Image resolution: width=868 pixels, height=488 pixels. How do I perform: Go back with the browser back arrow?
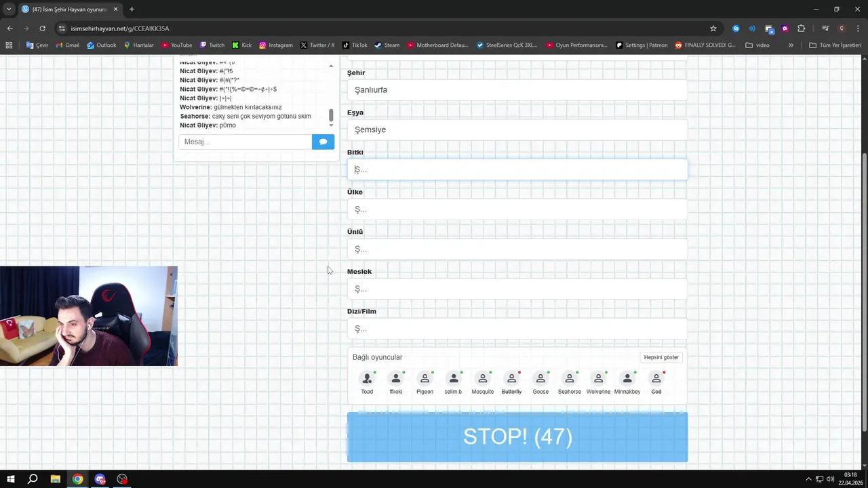[9, 28]
